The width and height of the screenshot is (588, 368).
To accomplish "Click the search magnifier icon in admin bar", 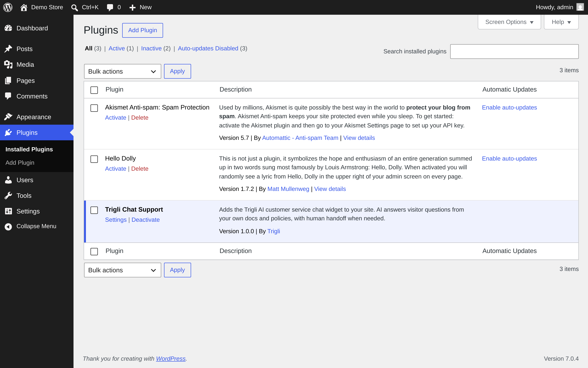I will coord(74,8).
